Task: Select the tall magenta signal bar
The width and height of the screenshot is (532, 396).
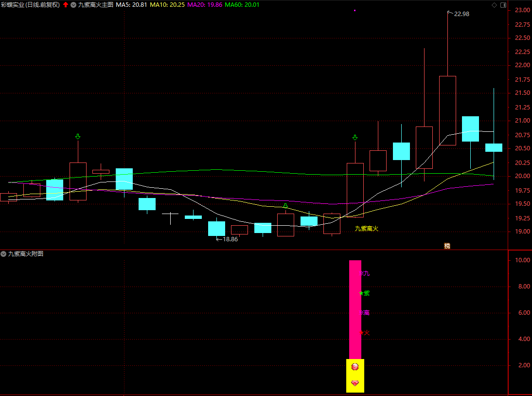Action: coord(355,309)
